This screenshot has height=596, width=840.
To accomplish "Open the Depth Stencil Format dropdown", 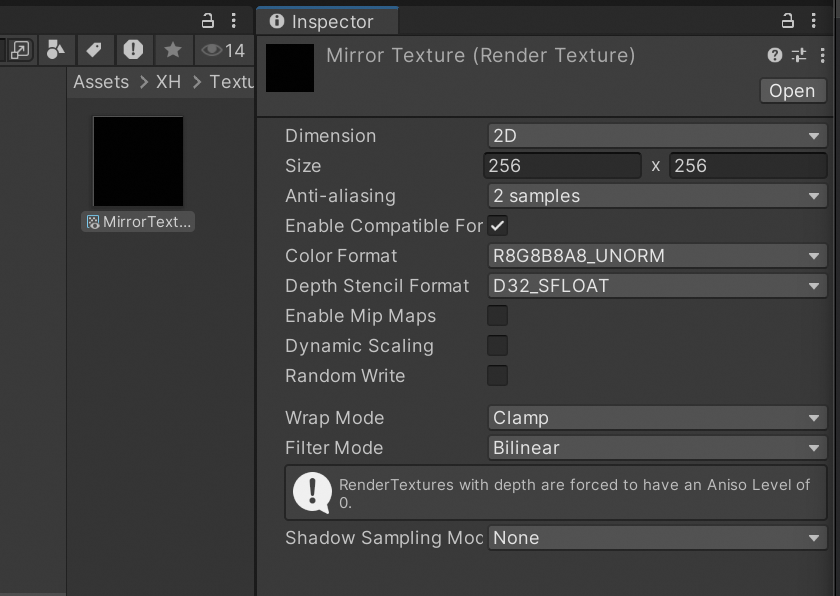I will click(x=657, y=286).
